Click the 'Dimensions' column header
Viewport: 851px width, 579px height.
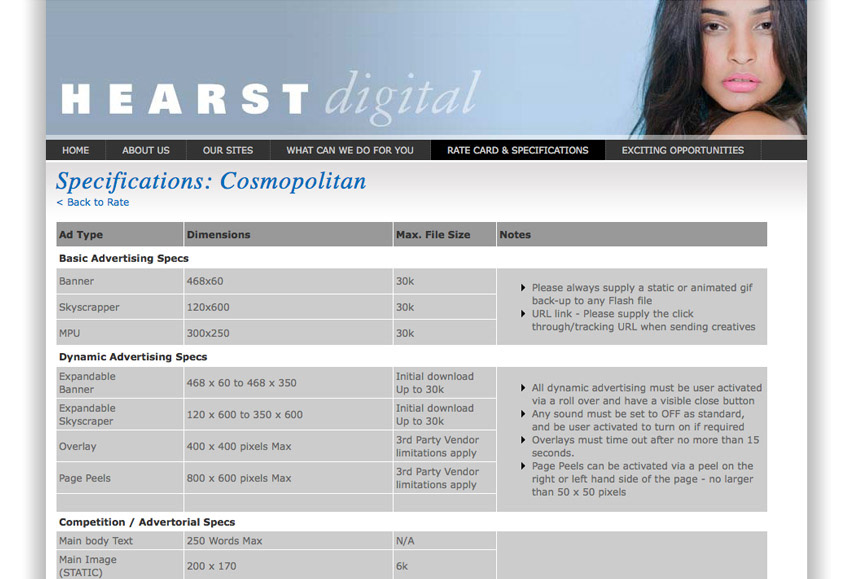point(288,234)
